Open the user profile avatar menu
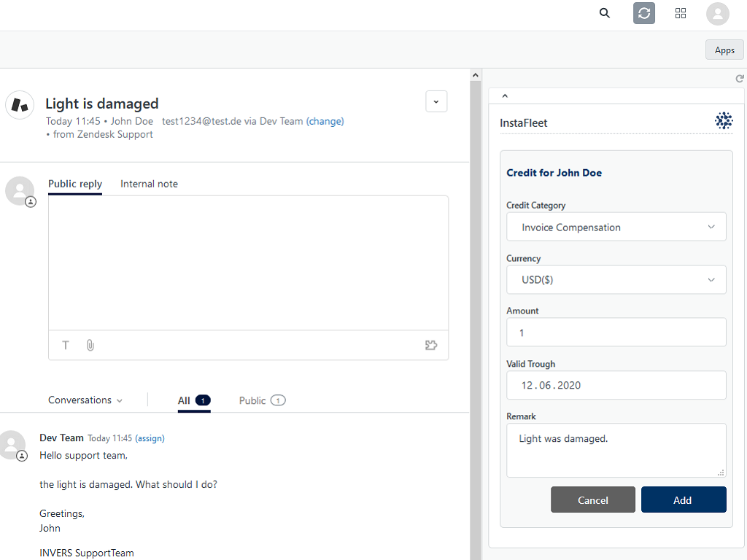This screenshot has width=747, height=560. coord(718,13)
